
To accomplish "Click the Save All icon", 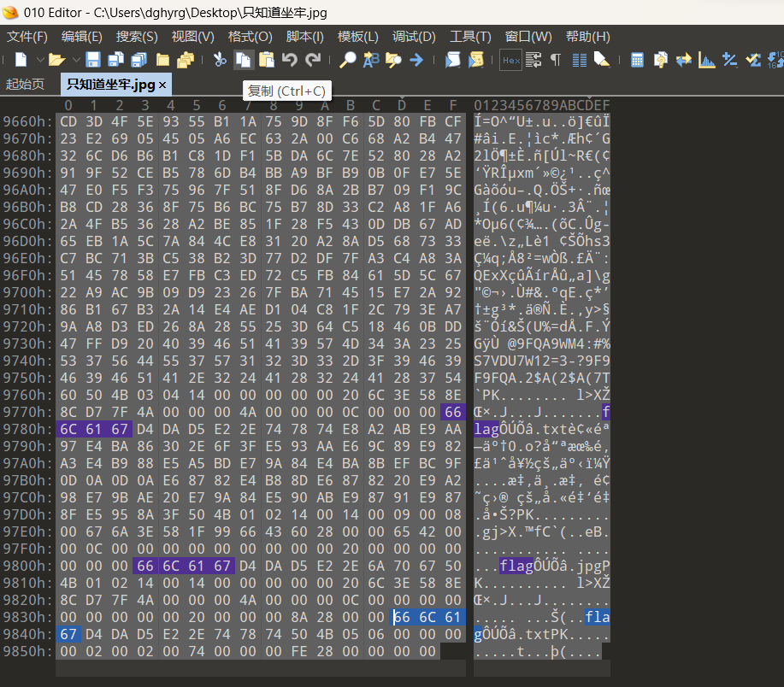I will pos(139,60).
